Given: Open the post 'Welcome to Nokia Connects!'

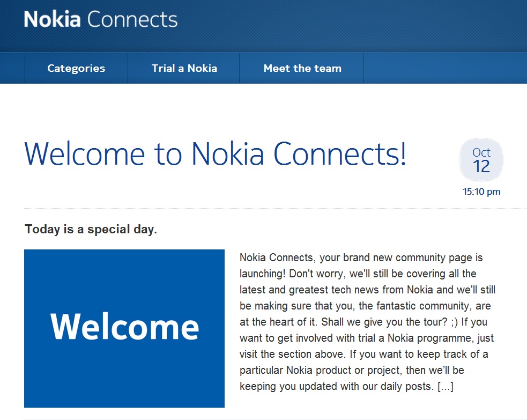Looking at the screenshot, I should click(x=214, y=154).
